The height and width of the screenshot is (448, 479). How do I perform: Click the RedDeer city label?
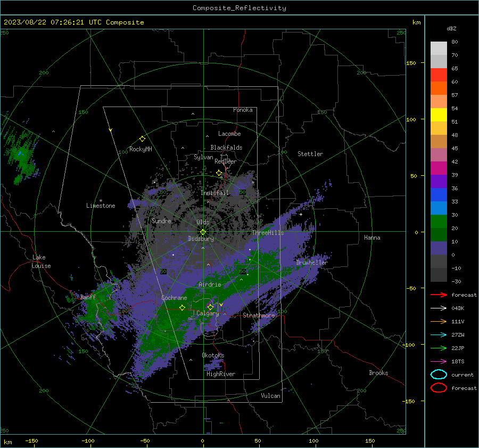click(226, 161)
